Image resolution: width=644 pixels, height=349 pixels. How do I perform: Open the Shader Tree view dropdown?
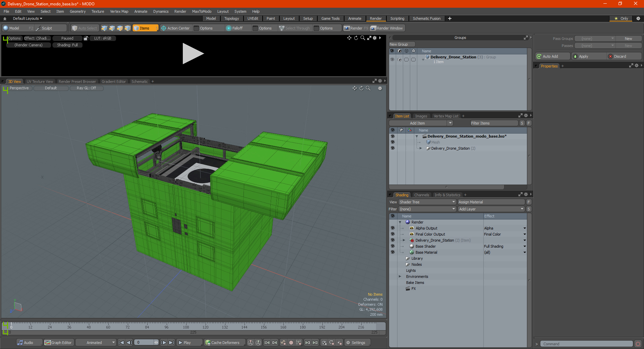[x=427, y=202]
